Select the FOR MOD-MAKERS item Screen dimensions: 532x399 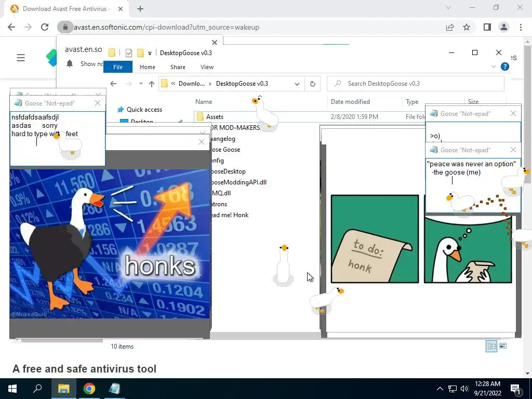[235, 128]
